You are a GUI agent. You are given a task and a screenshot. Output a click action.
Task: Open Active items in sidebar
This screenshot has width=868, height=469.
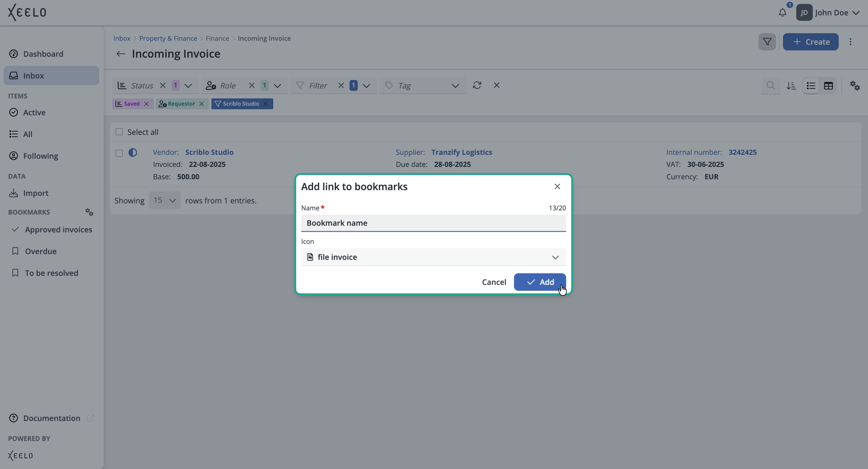point(51,112)
